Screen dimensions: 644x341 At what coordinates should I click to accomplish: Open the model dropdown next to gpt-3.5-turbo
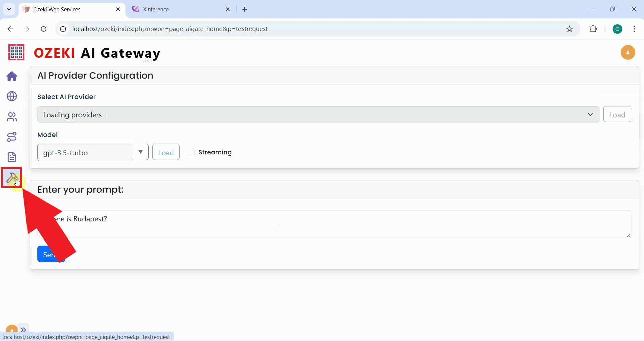(140, 152)
